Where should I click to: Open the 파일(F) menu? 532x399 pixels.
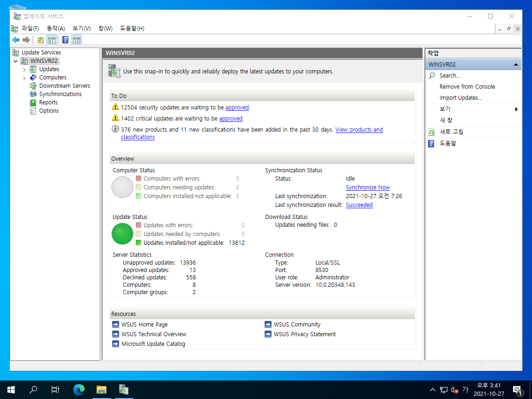pos(30,28)
